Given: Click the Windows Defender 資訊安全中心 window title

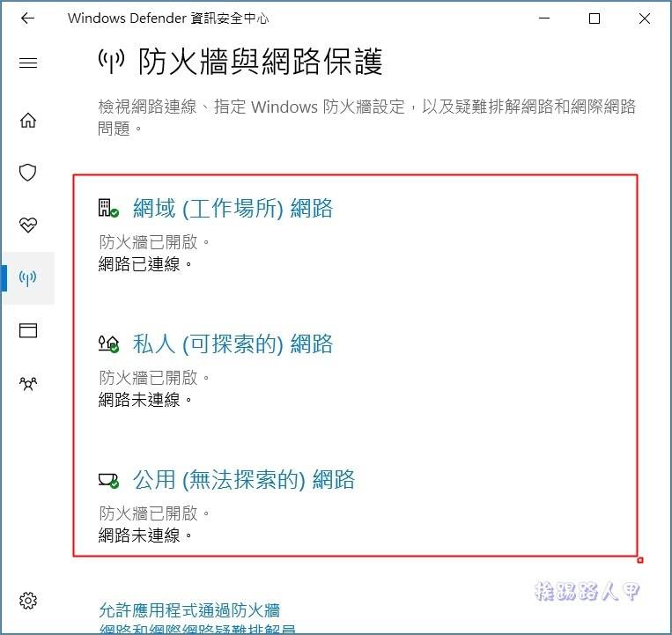Looking at the screenshot, I should point(168,18).
